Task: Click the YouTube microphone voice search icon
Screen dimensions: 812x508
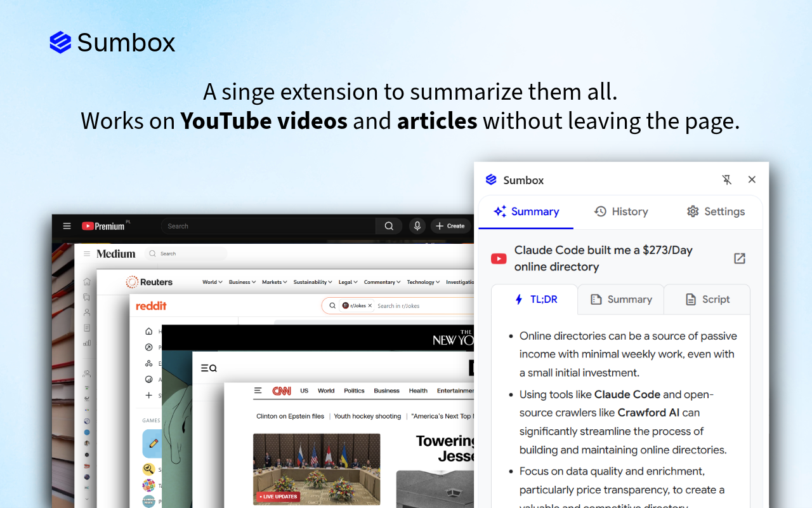Action: 417,226
